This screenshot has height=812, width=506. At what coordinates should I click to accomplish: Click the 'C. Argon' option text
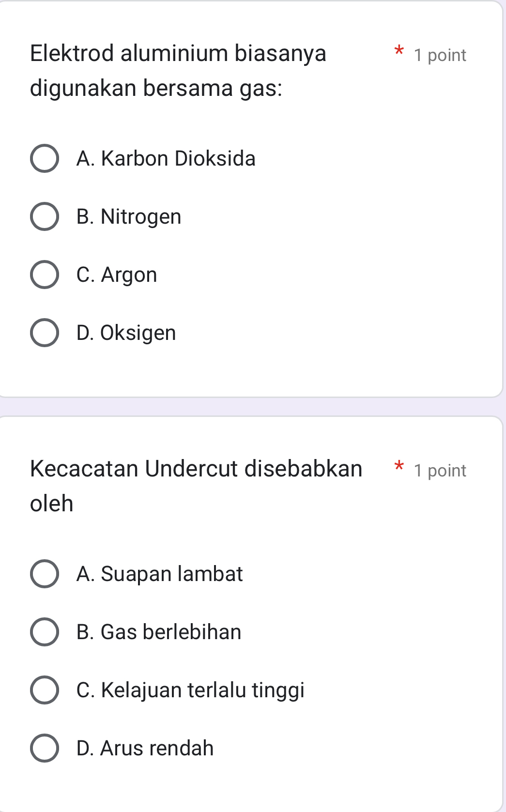[117, 275]
